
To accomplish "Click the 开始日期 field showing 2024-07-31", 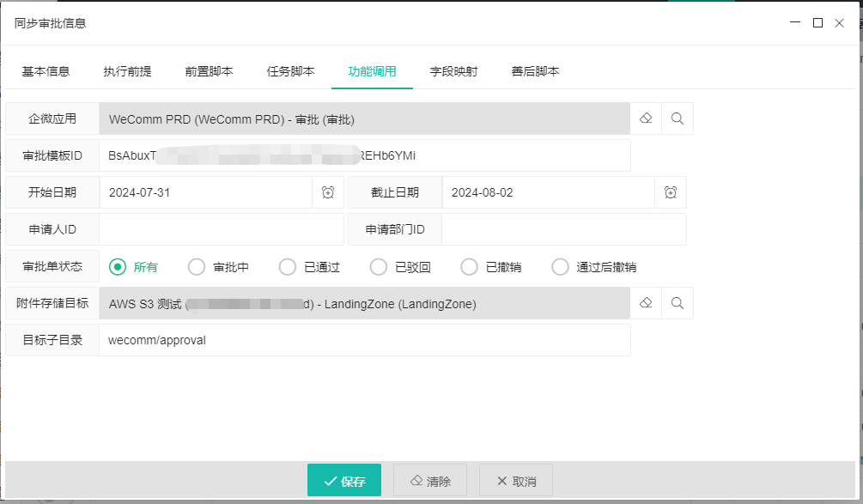I will 206,192.
